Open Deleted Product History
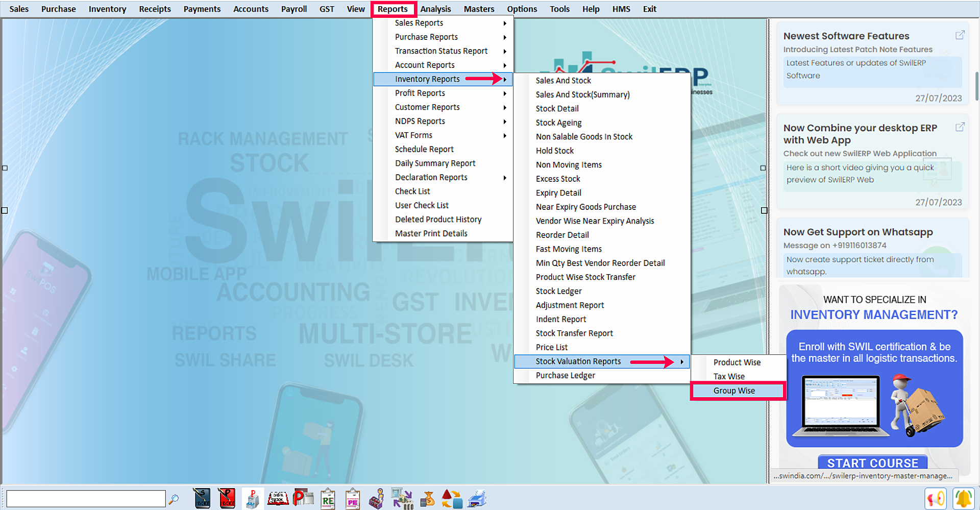 pyautogui.click(x=443, y=220)
